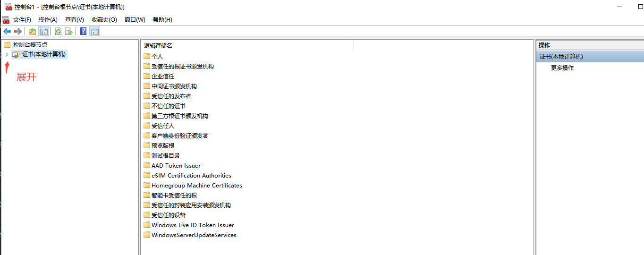Open the 帮助(H) menu
The width and height of the screenshot is (644, 255).
click(162, 20)
